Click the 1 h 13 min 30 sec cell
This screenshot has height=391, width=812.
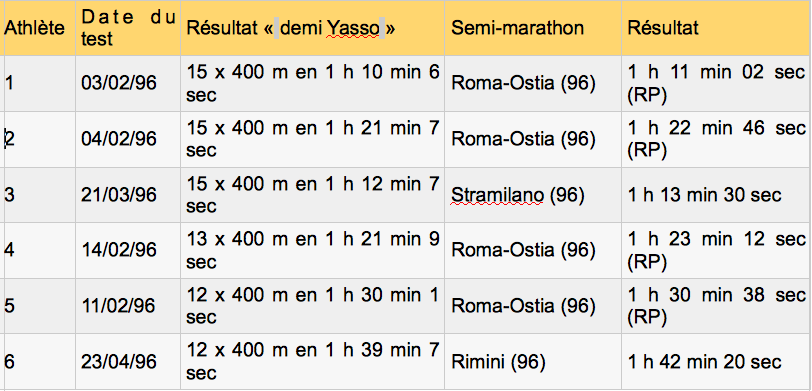point(716,195)
